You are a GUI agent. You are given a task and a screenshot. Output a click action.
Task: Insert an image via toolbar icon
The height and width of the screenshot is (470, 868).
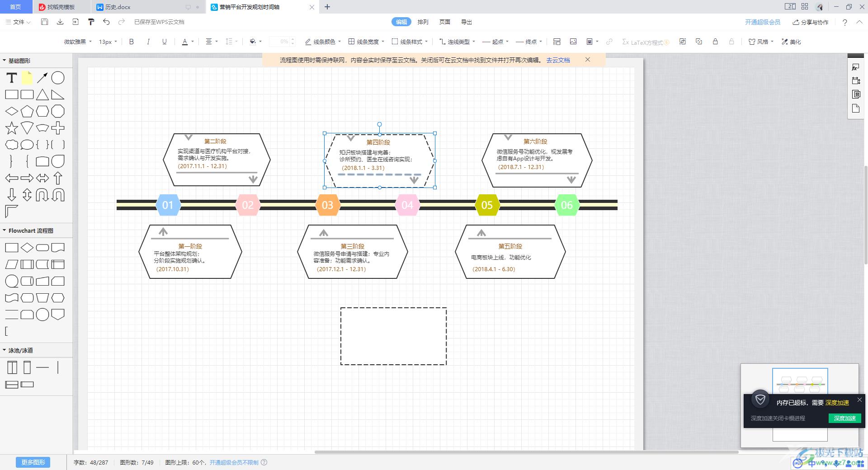[573, 42]
